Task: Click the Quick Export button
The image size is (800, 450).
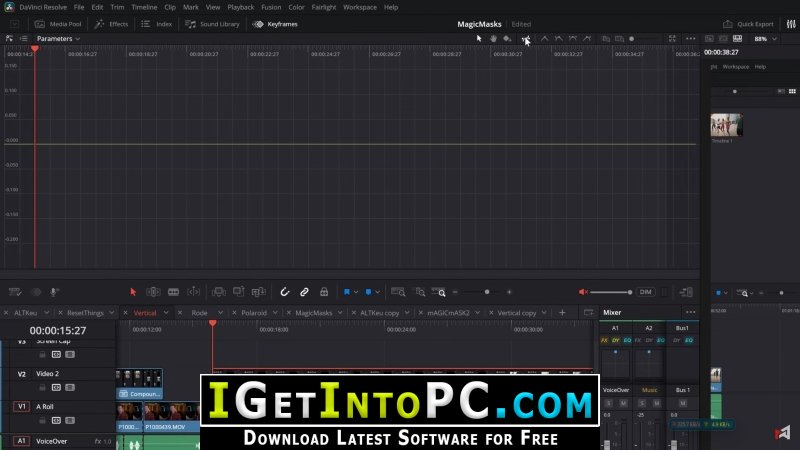Action: coord(748,24)
